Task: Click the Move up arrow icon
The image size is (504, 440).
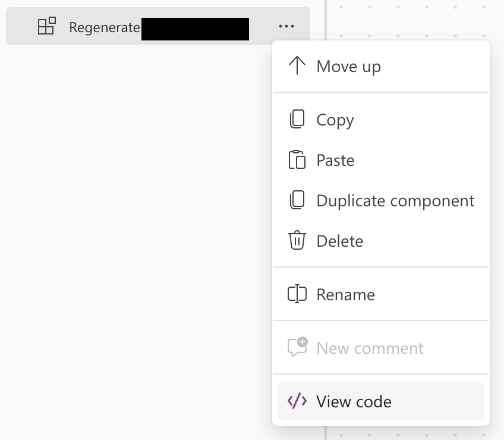Action: 297,66
